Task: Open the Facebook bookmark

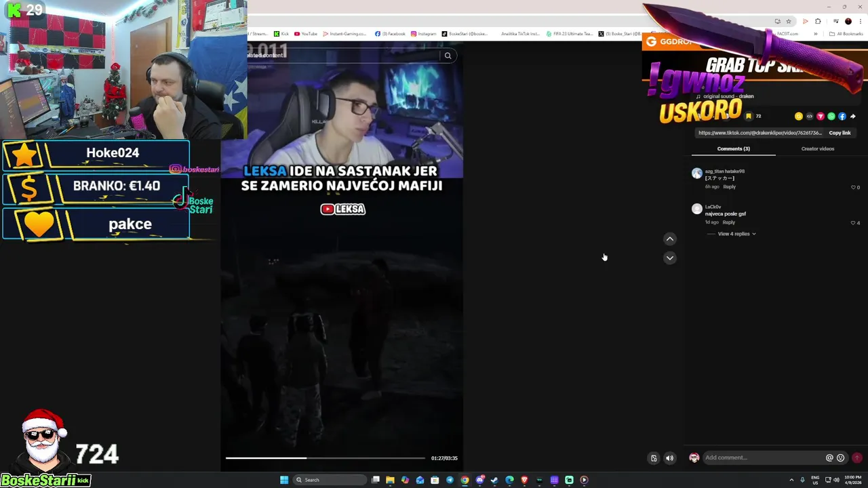Action: 390,33
